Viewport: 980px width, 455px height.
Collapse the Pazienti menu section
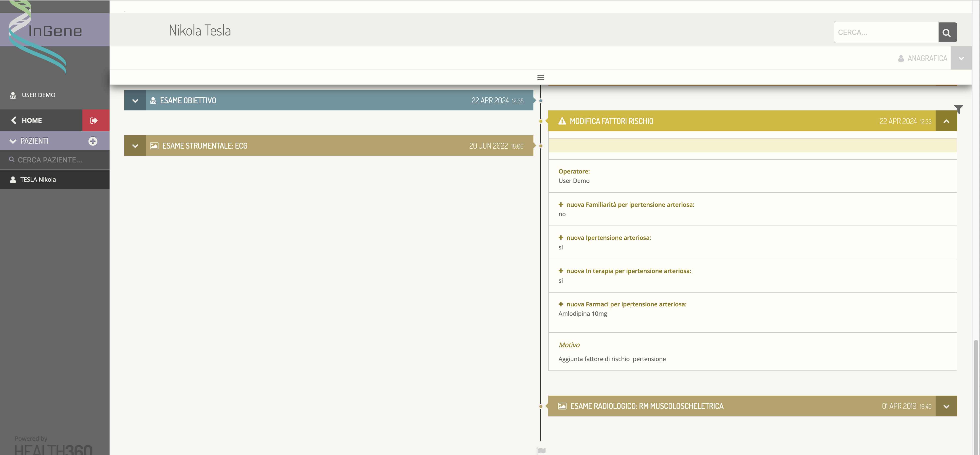13,141
